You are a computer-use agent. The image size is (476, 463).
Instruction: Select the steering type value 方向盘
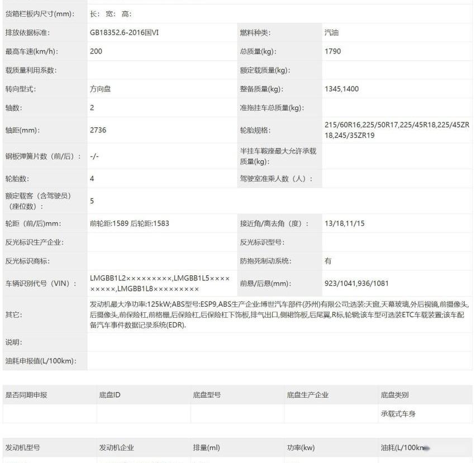coord(100,89)
